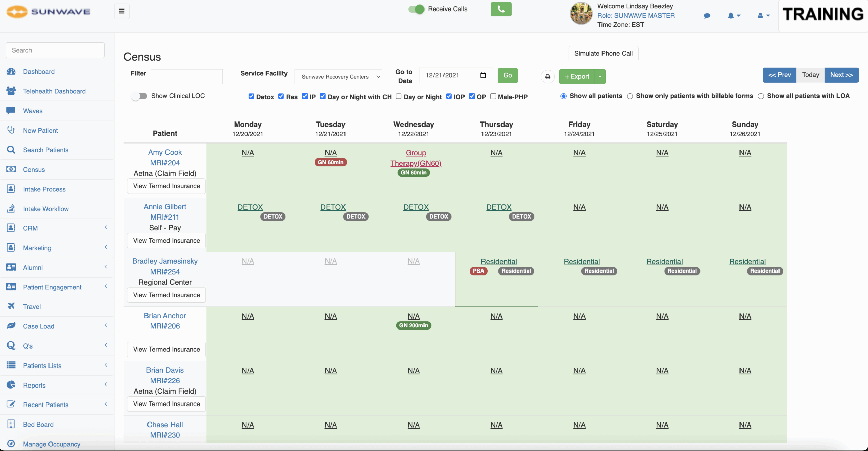Click the green phone call icon
This screenshot has width=868, height=451.
tap(501, 10)
